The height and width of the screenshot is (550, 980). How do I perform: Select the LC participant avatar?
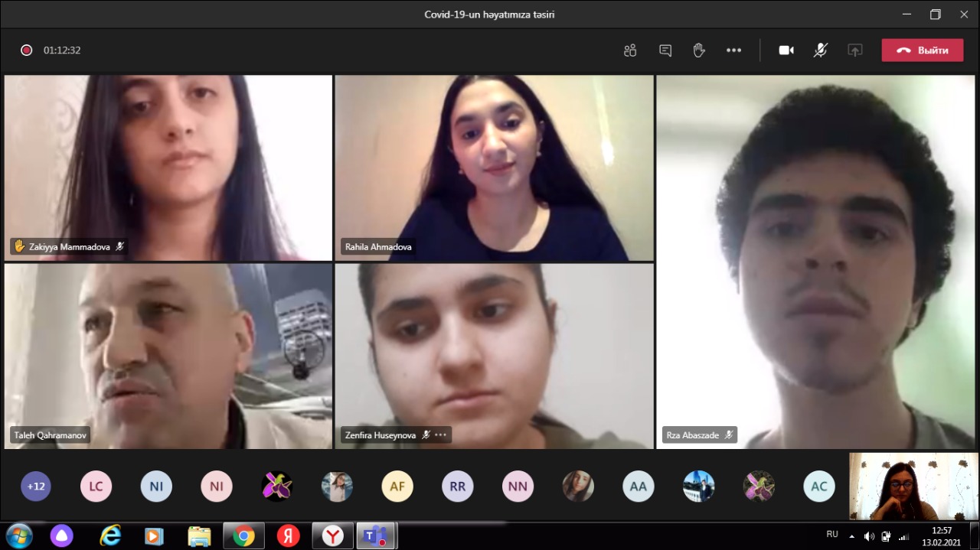96,487
